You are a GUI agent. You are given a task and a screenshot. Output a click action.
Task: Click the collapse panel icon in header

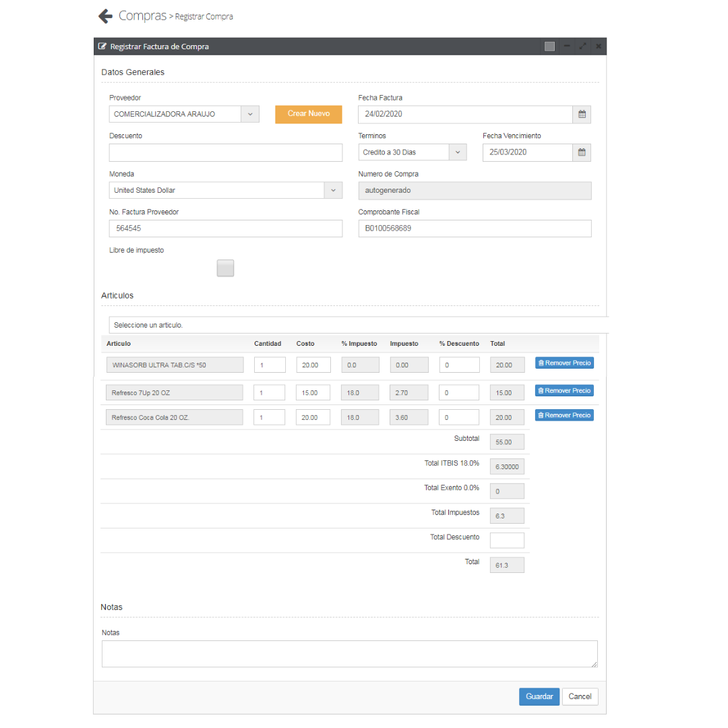pos(567,47)
